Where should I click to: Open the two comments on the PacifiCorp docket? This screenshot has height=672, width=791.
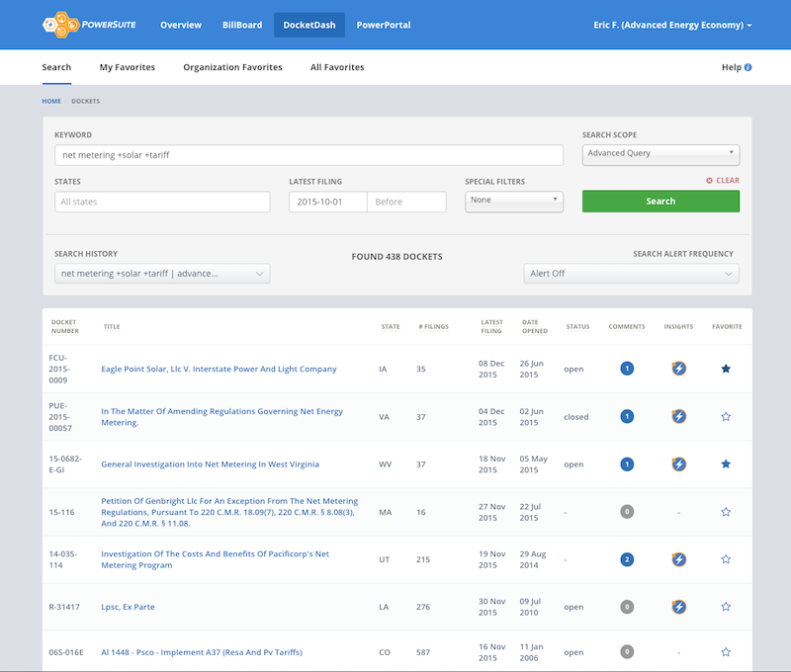tap(627, 558)
